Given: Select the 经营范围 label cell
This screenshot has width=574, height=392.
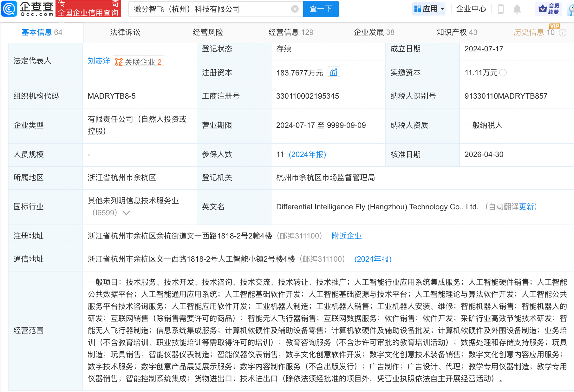Looking at the screenshot, I should click(x=45, y=330).
